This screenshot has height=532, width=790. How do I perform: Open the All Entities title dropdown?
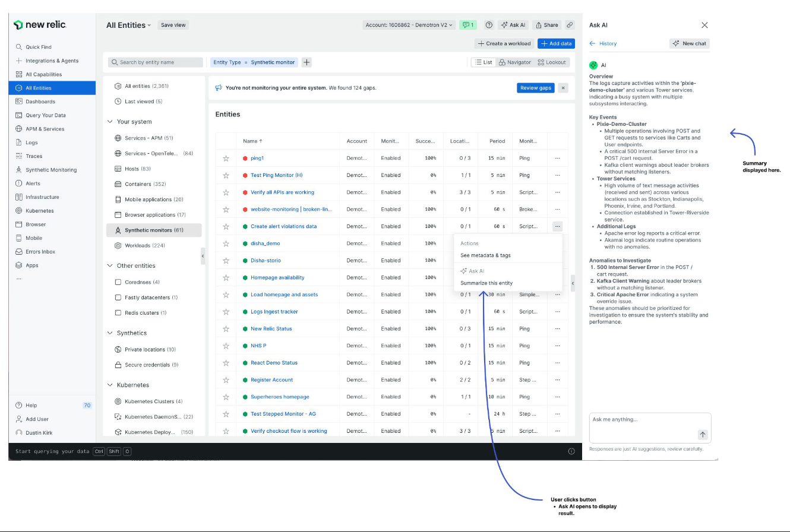pyautogui.click(x=128, y=25)
